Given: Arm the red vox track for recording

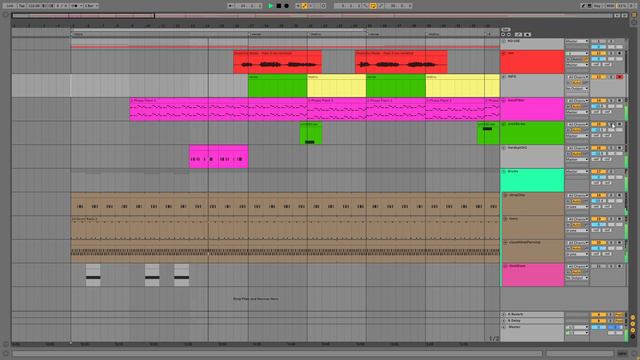Looking at the screenshot, I should [x=620, y=53].
